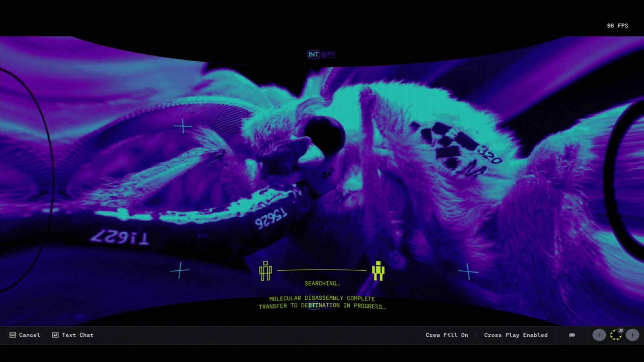The image size is (644, 362).
Task: Click the Transfer To Destination In Progress text
Action: (322, 306)
